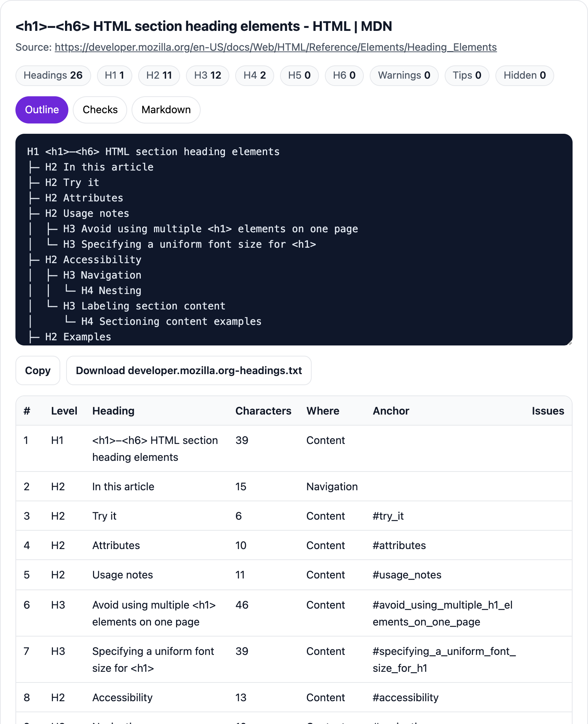Click the '46' characters cell in row 6

pos(242,605)
